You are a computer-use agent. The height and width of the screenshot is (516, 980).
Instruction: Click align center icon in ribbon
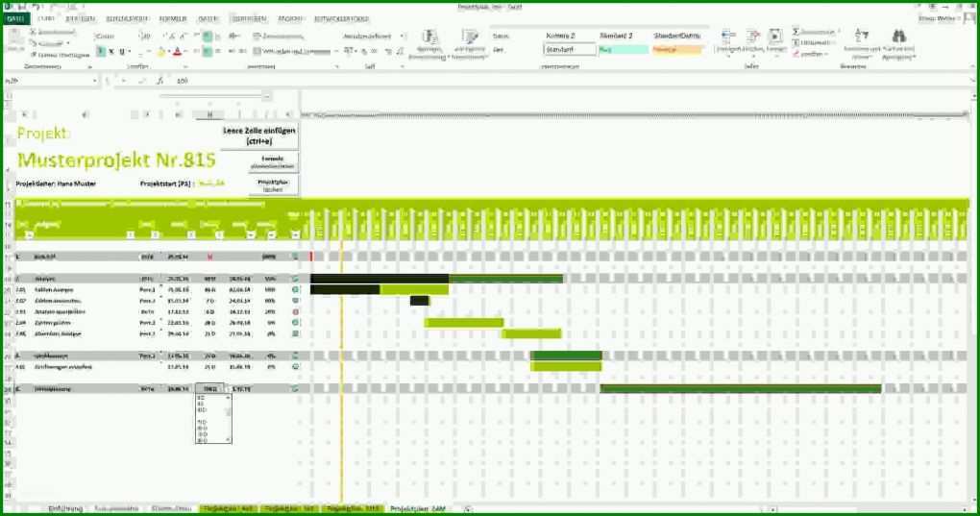(207, 51)
